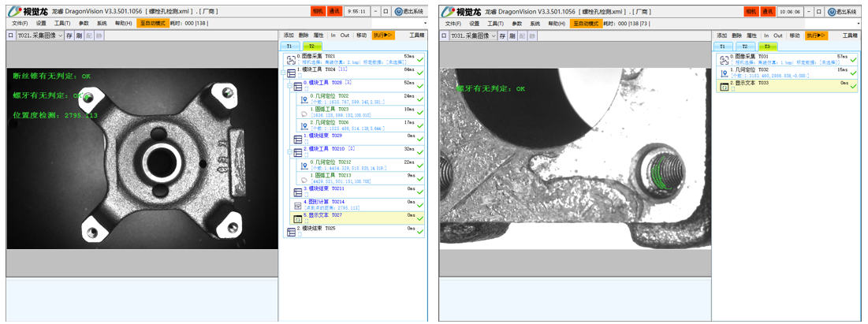The image size is (868, 324).
Task: Click the green check mark on the T033 row
Action: coord(854,87)
